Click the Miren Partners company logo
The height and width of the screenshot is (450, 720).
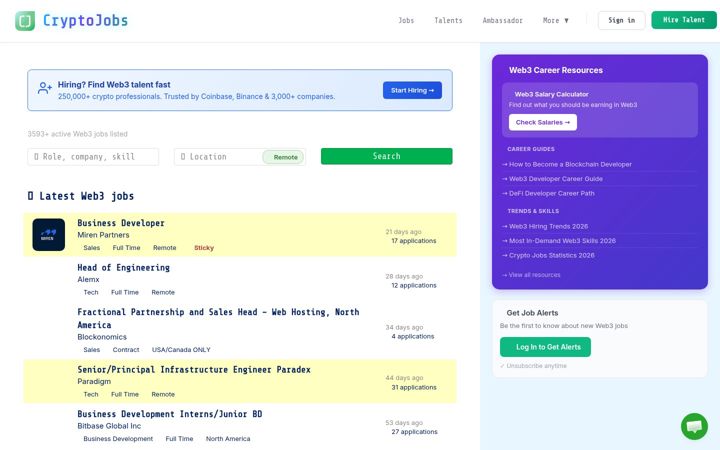[49, 235]
